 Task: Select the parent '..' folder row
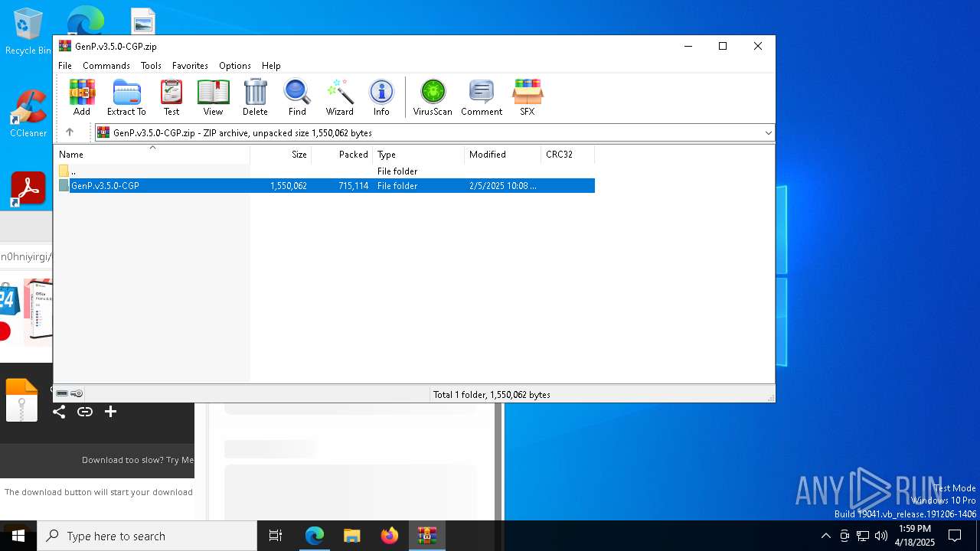[325, 171]
